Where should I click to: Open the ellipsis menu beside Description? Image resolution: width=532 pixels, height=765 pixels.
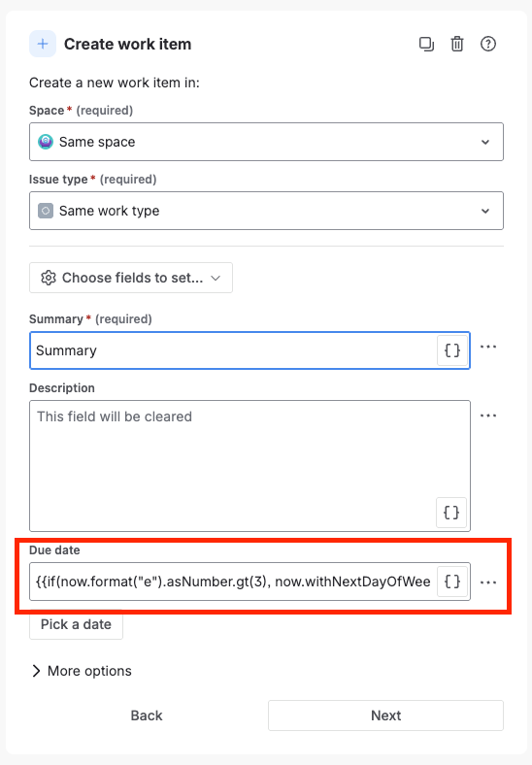(488, 416)
